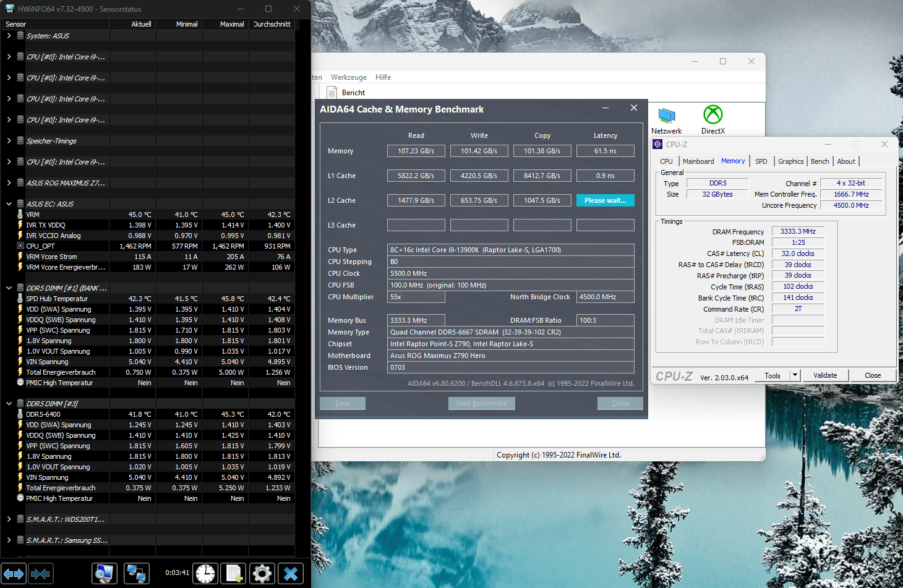Click the Asus ROG Maximus Z790 Hero field
This screenshot has height=588, width=903.
tap(511, 356)
